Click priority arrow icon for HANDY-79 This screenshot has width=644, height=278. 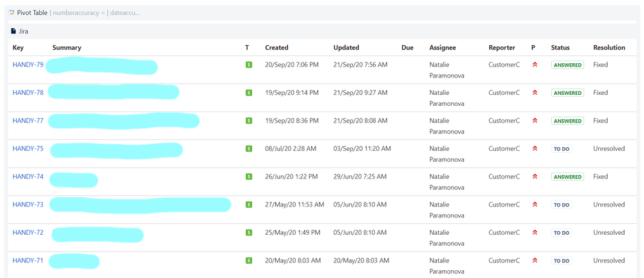[x=535, y=65]
